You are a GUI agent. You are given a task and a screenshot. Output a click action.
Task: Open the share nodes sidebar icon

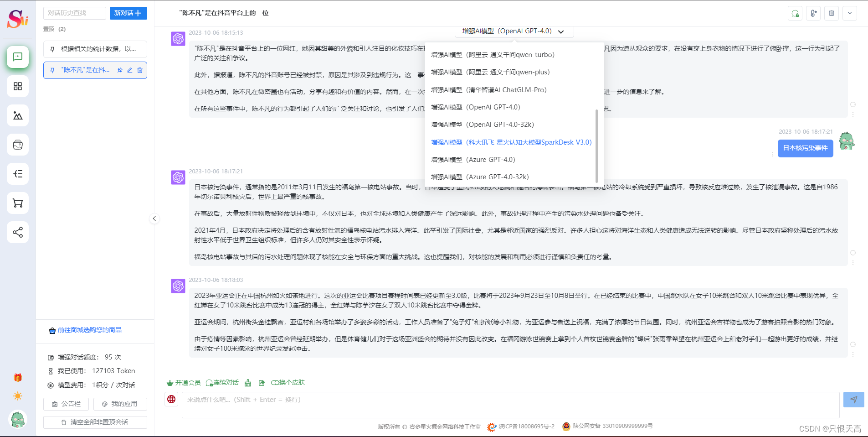pos(18,232)
